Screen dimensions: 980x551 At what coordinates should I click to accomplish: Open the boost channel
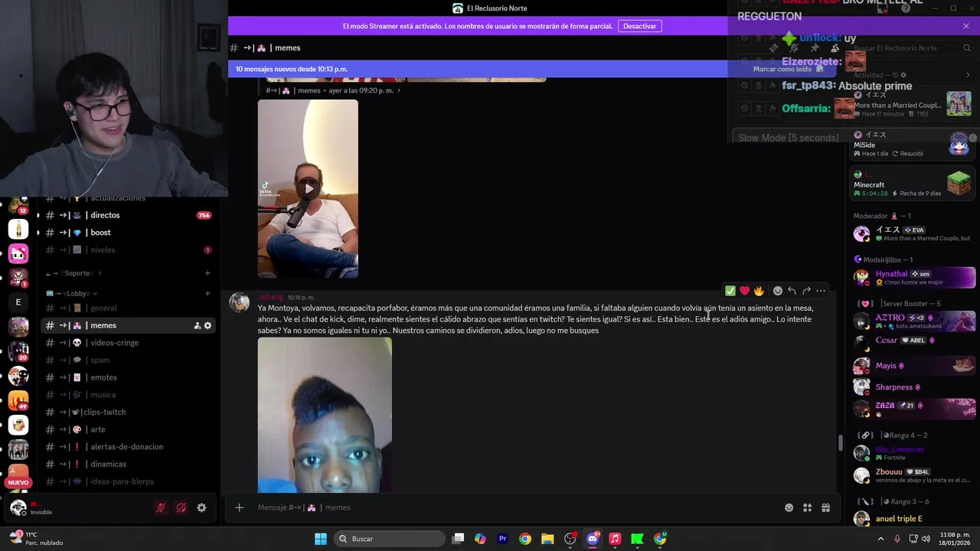[128, 233]
